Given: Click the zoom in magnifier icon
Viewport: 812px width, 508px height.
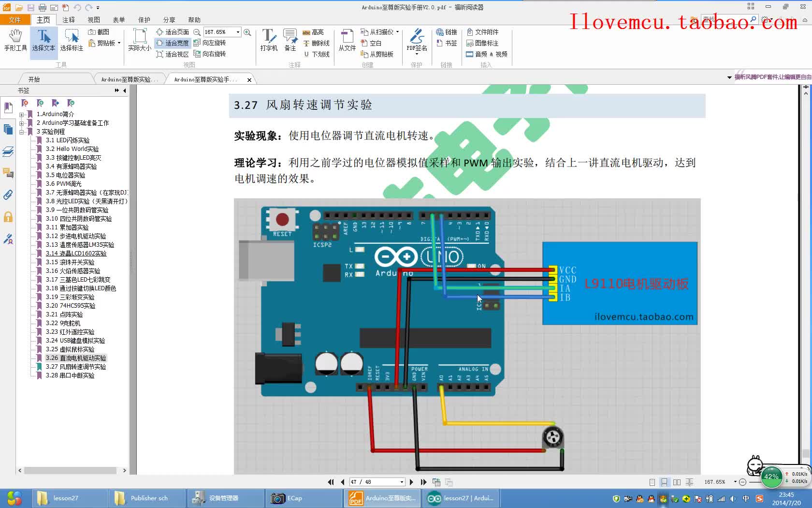Looking at the screenshot, I should point(247,32).
